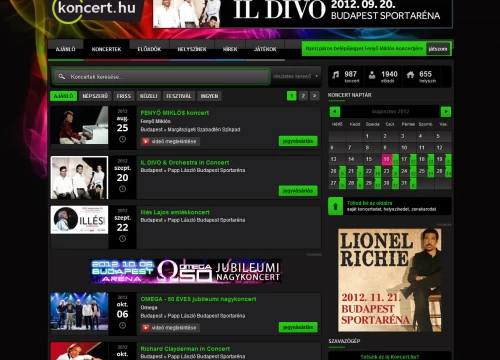
Task: Click the music note koncert counter icon
Action: pyautogui.click(x=336, y=75)
